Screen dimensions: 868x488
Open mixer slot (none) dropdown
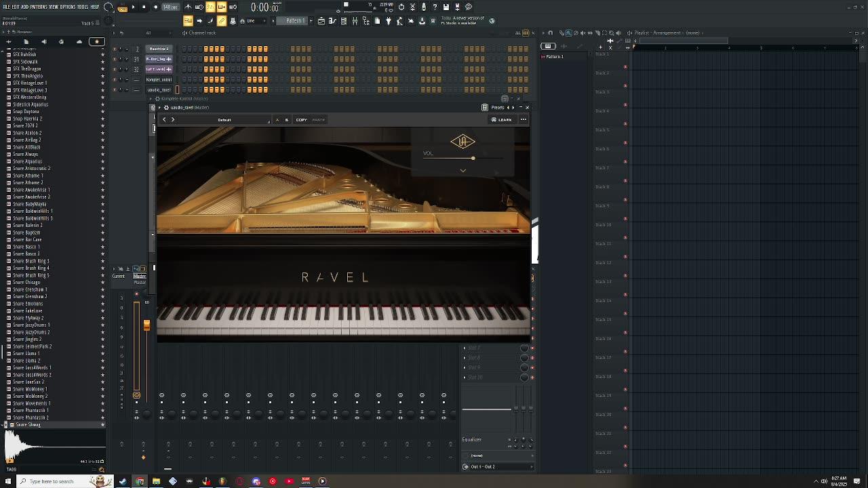pyautogui.click(x=498, y=455)
